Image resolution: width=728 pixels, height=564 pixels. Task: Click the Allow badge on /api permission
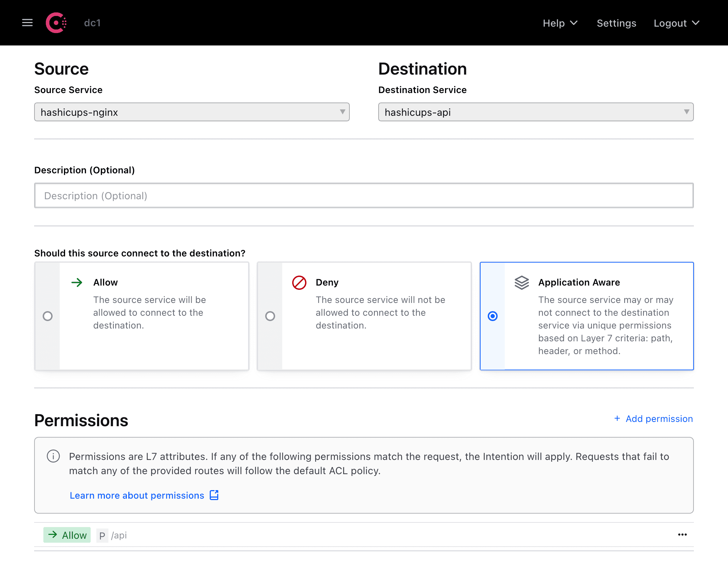pyautogui.click(x=67, y=535)
